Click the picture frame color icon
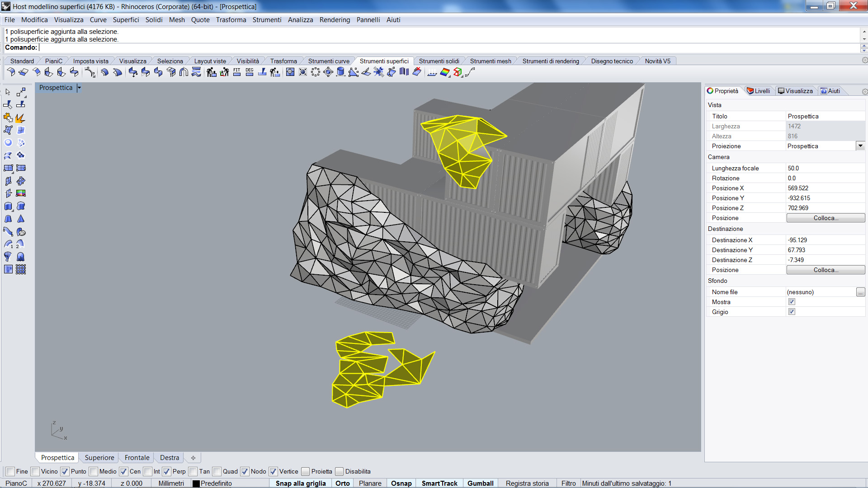 pos(21,193)
